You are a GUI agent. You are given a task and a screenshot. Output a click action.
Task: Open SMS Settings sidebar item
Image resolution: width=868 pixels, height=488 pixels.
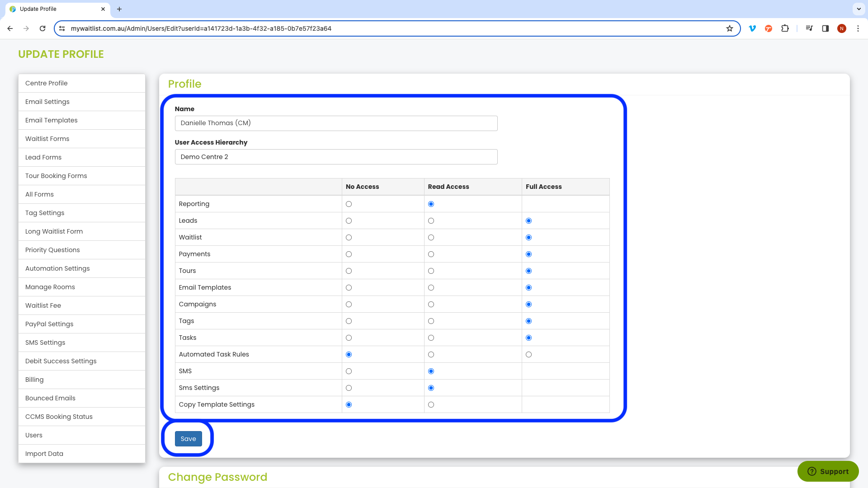point(82,343)
